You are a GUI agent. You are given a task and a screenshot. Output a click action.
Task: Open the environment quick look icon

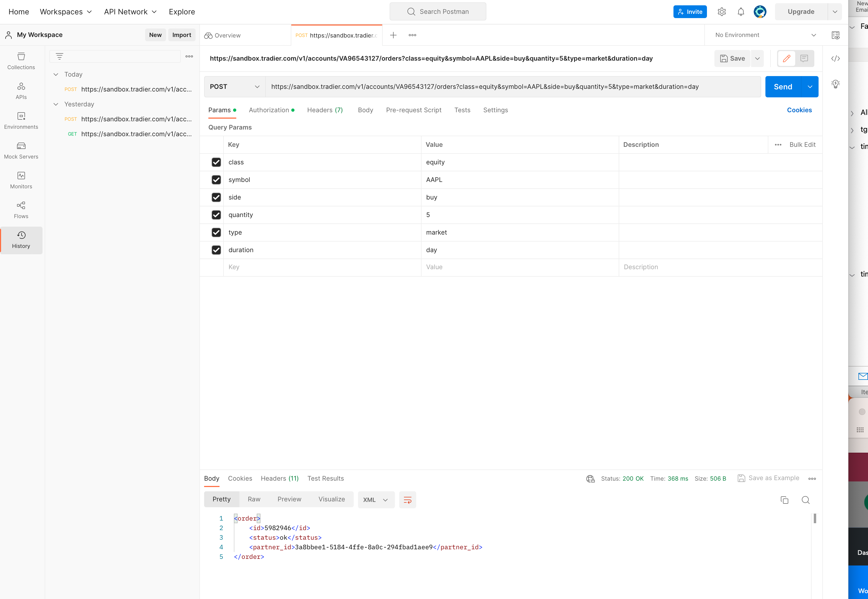835,35
